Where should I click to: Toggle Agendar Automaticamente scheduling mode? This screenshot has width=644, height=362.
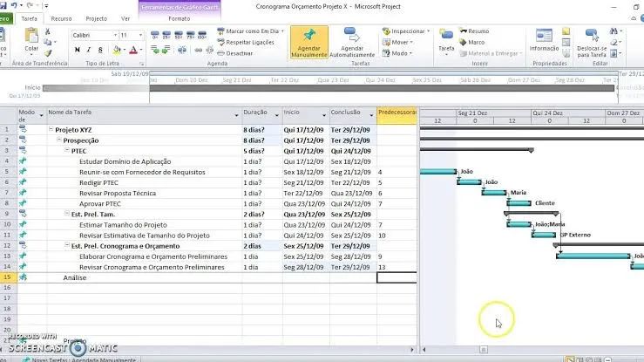[x=352, y=43]
